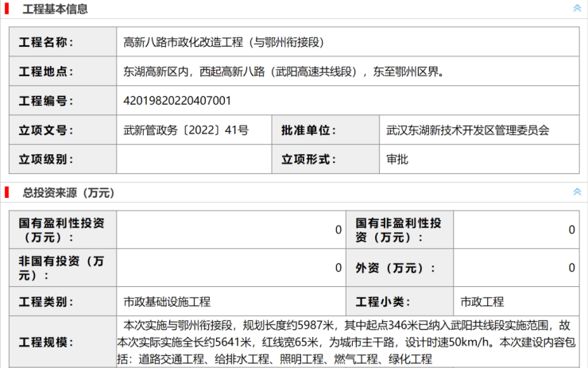Click the 外资（万元） amount field
This screenshot has width=588, height=368.
pos(516,268)
